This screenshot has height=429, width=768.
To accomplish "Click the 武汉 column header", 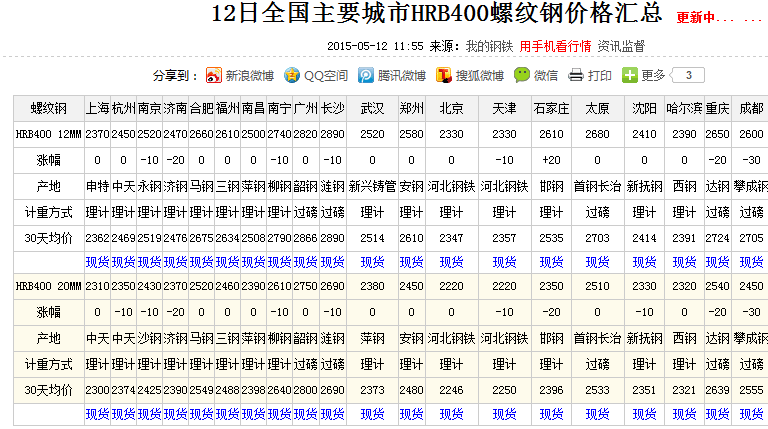I will (x=372, y=109).
